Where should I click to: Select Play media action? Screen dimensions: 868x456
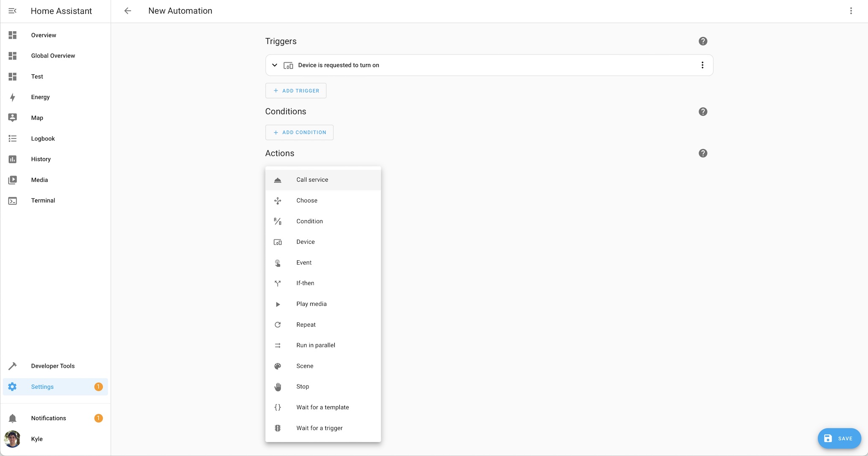coord(323,304)
